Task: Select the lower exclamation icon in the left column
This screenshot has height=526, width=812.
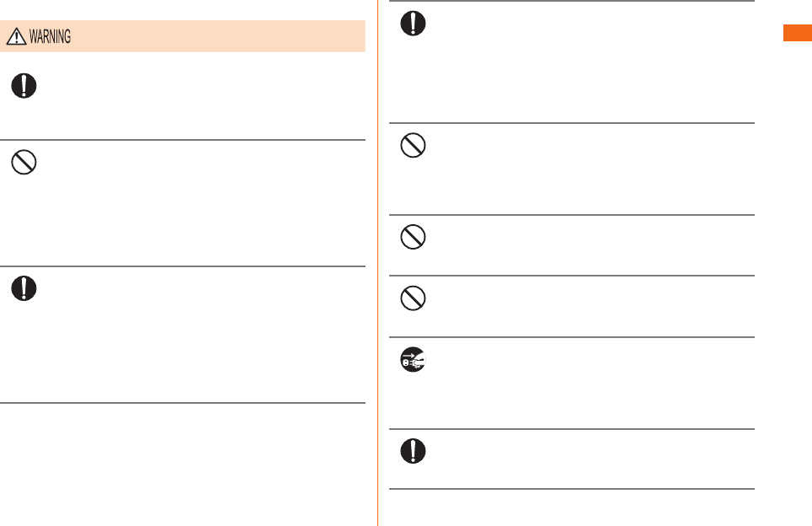Action: 24,288
